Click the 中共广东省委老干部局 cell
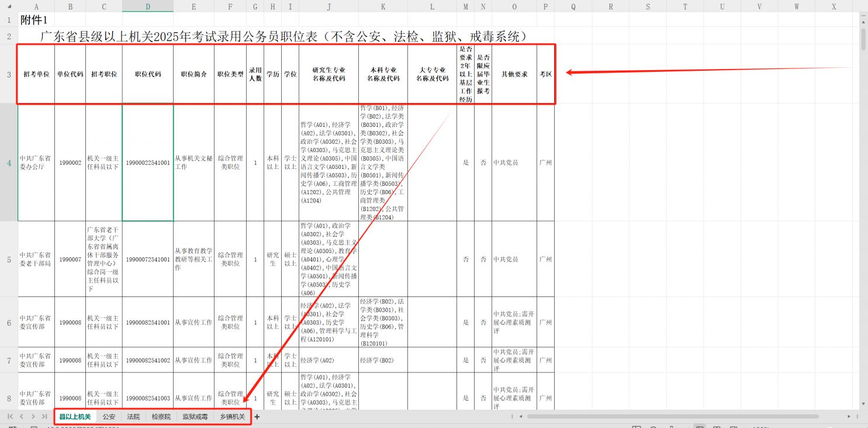Screen dimensions: 868x428 point(36,259)
